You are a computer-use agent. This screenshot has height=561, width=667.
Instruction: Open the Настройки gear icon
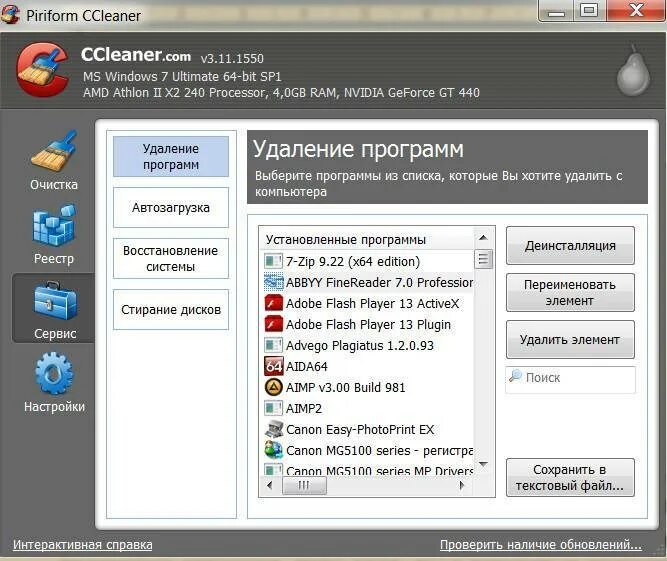click(54, 373)
